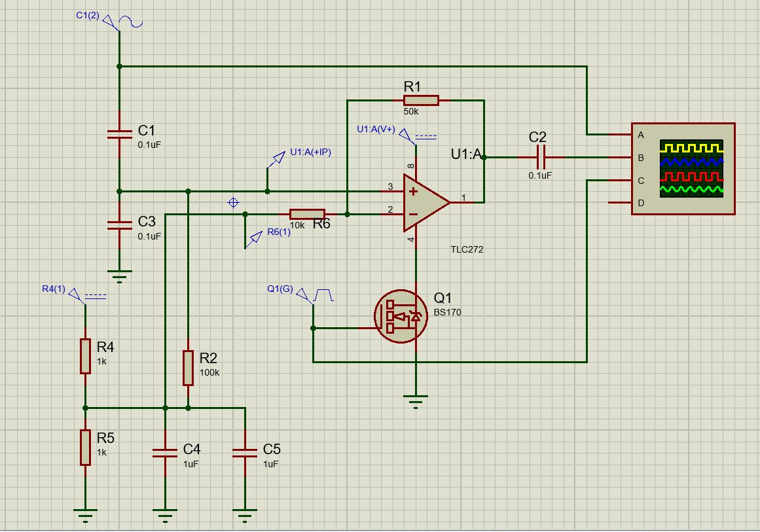This screenshot has width=760, height=532.
Task: Click the R6 reference label
Action: 321,223
